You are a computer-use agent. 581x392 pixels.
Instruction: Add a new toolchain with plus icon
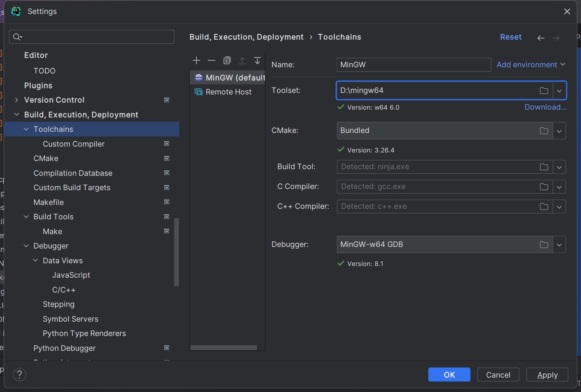click(196, 60)
